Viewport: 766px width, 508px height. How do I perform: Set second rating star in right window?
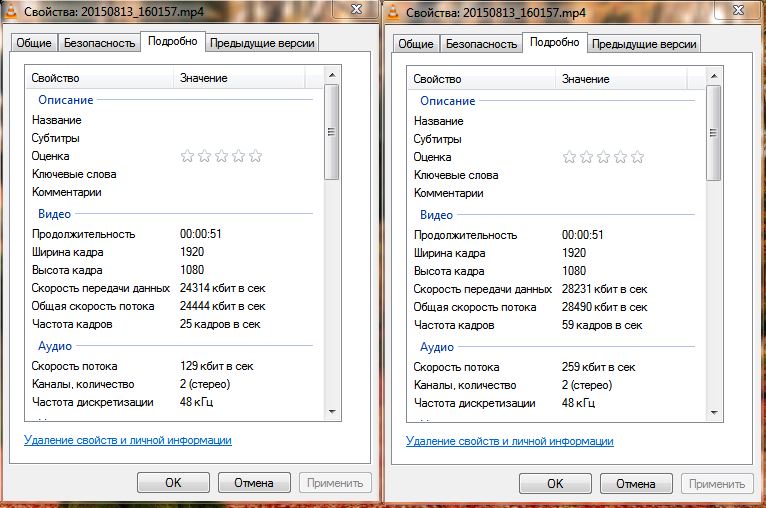click(586, 157)
